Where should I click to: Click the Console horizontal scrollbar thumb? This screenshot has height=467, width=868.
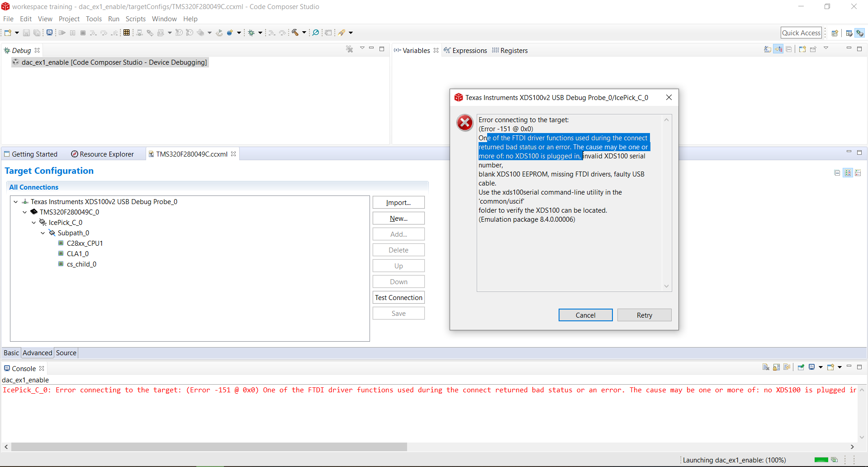pyautogui.click(x=209, y=447)
